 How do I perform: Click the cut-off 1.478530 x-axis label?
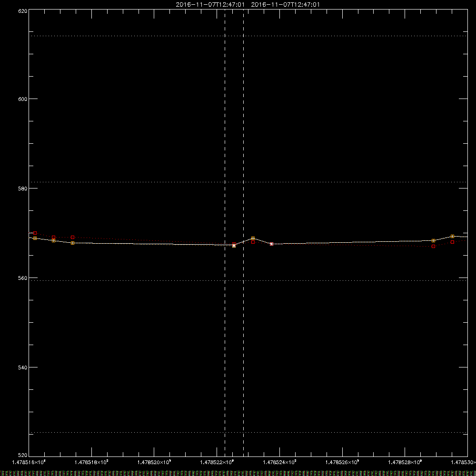pos(463,462)
